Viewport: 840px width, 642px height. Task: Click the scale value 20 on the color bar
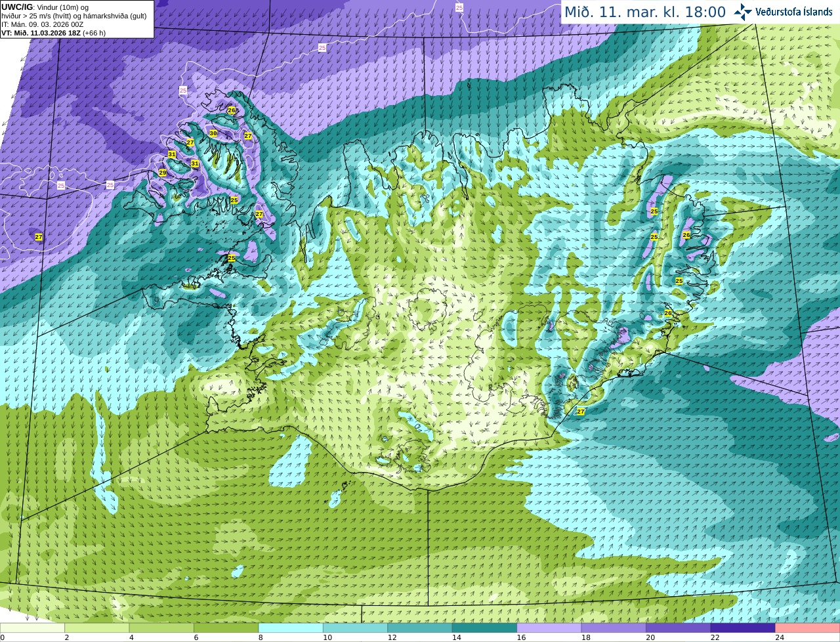coord(650,637)
